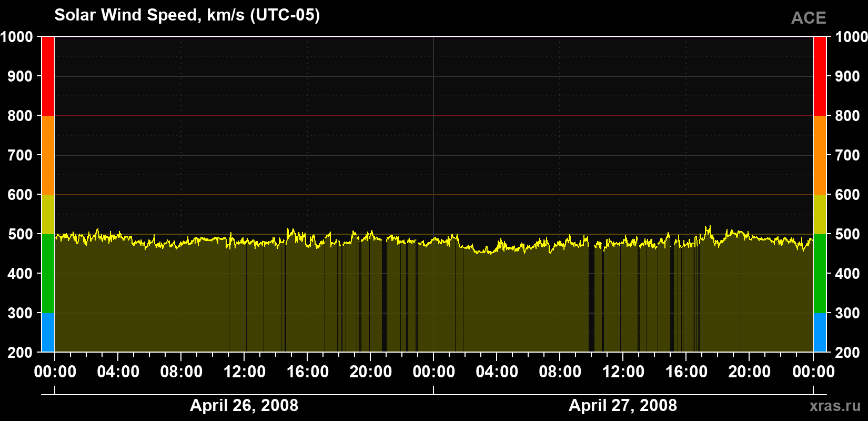Viewport: 868px width, 421px height.
Task: Click the 04:00 time label for April 27
Action: 497,372
